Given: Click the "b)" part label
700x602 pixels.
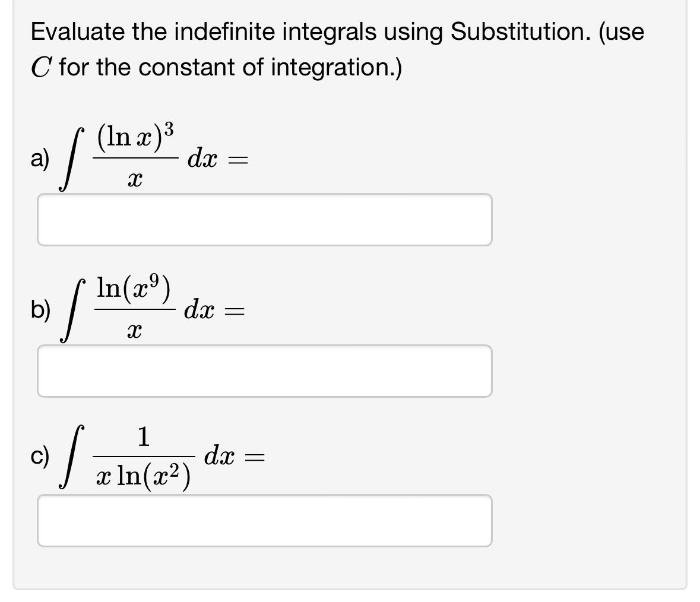Looking at the screenshot, I should [40, 310].
